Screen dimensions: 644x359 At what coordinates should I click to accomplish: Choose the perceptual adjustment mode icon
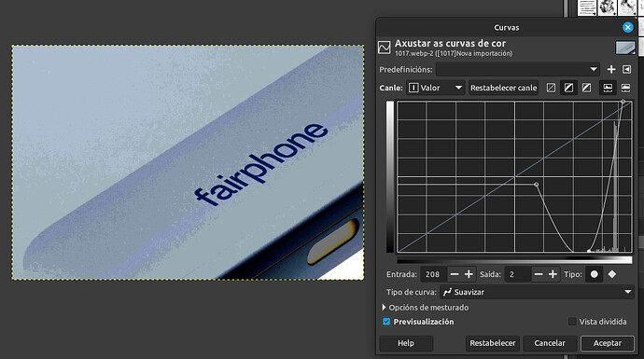click(586, 88)
